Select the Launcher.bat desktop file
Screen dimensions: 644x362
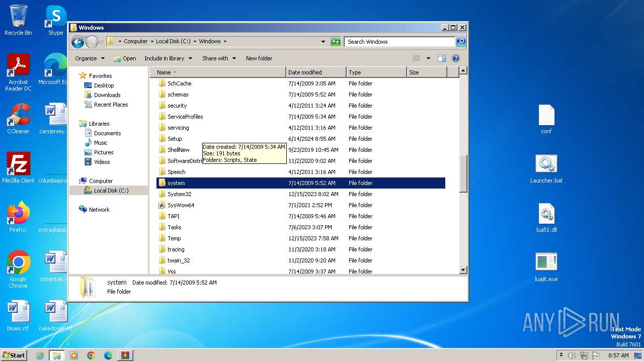point(546,168)
